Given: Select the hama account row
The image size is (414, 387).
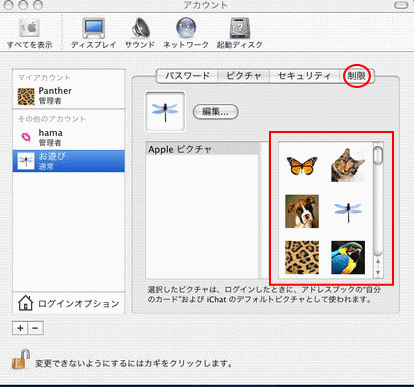Looking at the screenshot, I should [69, 137].
